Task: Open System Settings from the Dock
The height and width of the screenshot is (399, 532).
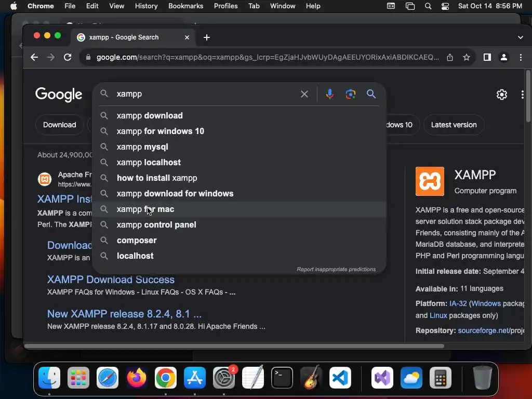Action: (224, 378)
